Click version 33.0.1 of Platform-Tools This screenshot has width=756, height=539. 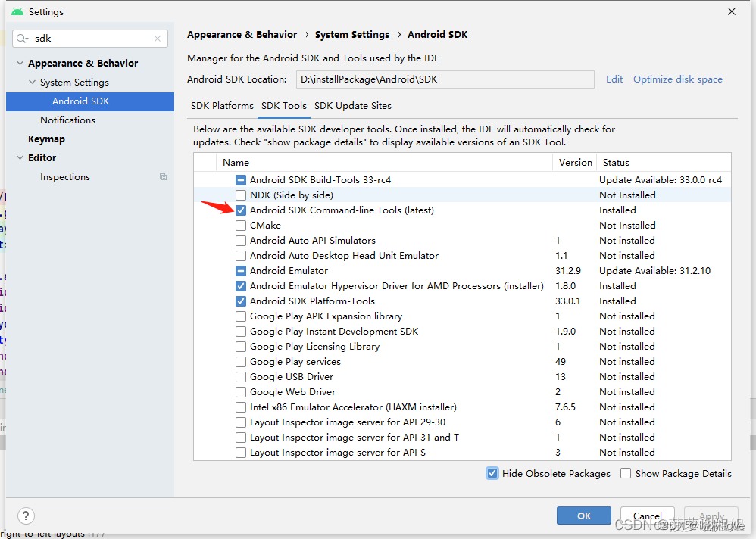coord(567,301)
